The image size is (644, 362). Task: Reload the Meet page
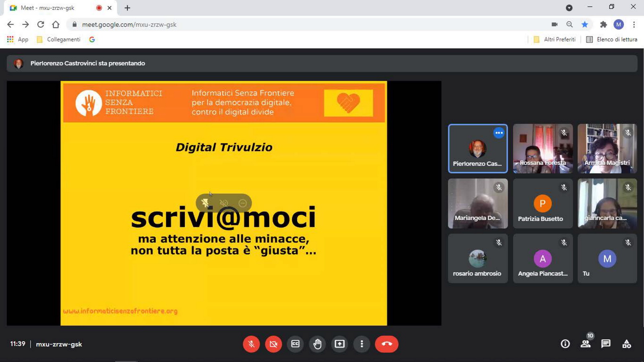tap(41, 25)
